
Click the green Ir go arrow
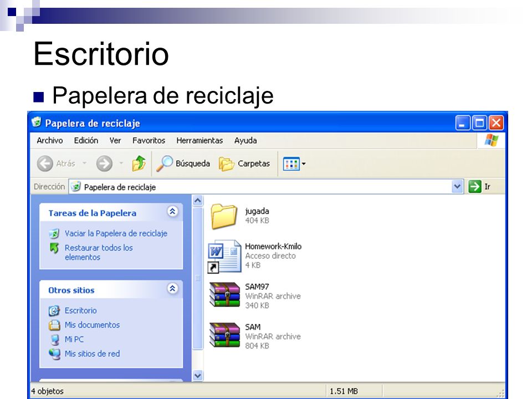click(475, 186)
